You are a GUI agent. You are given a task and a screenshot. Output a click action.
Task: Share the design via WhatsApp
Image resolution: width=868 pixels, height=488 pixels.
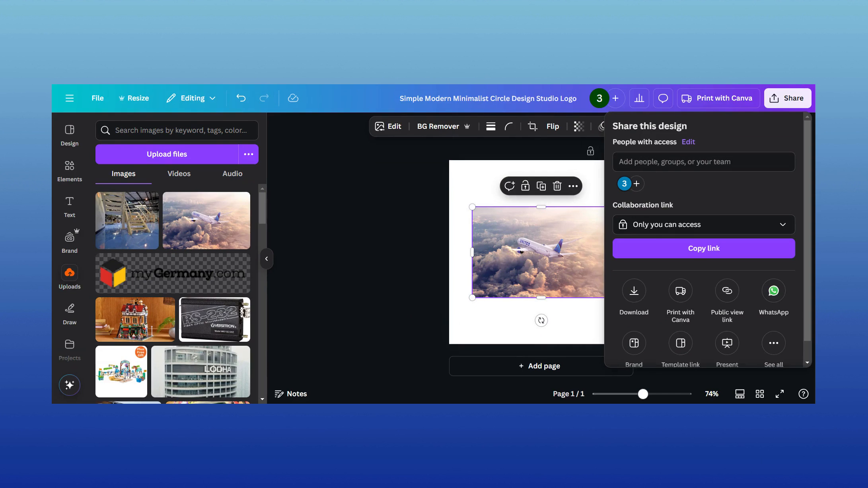[x=773, y=290]
